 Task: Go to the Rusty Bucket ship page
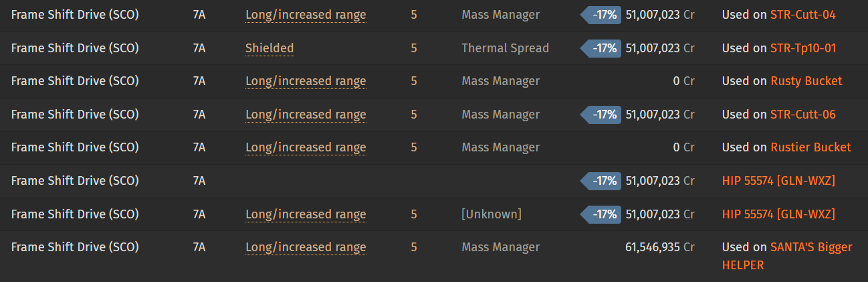[806, 81]
